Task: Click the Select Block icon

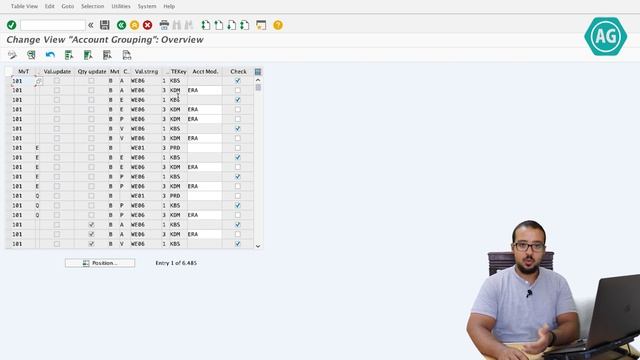Action: 88,55
